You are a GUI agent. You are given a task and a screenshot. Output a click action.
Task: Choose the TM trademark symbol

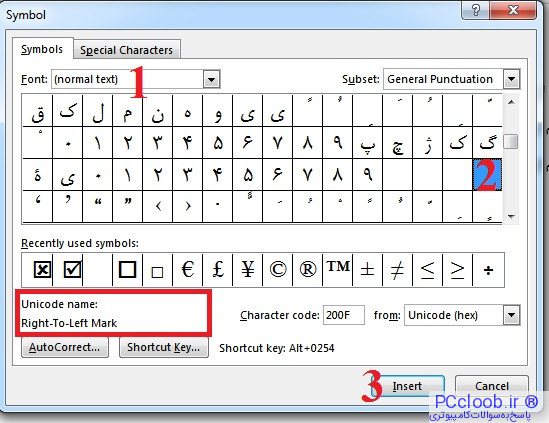pos(338,267)
